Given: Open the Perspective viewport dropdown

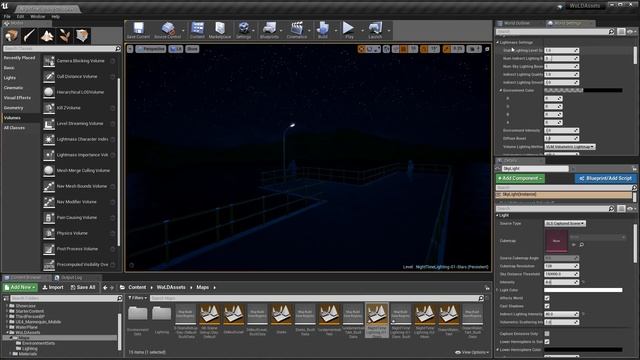Looking at the screenshot, I should click(151, 49).
